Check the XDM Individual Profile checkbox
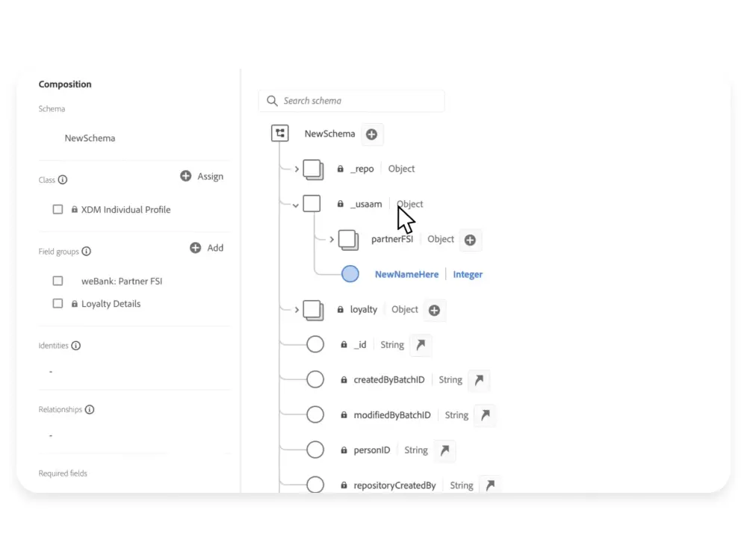This screenshot has width=747, height=560. (58, 210)
